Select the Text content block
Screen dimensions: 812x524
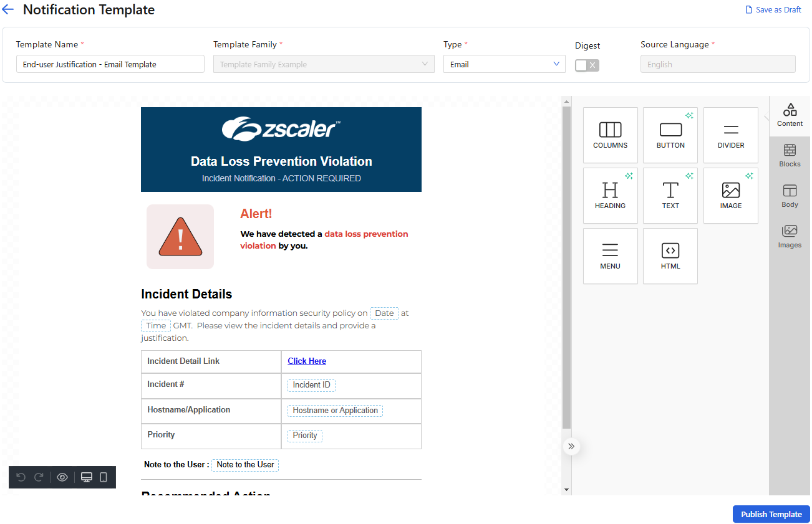coord(670,195)
